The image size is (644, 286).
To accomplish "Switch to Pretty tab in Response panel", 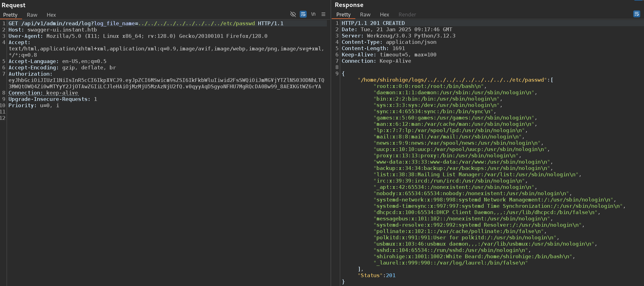I will pyautogui.click(x=343, y=15).
